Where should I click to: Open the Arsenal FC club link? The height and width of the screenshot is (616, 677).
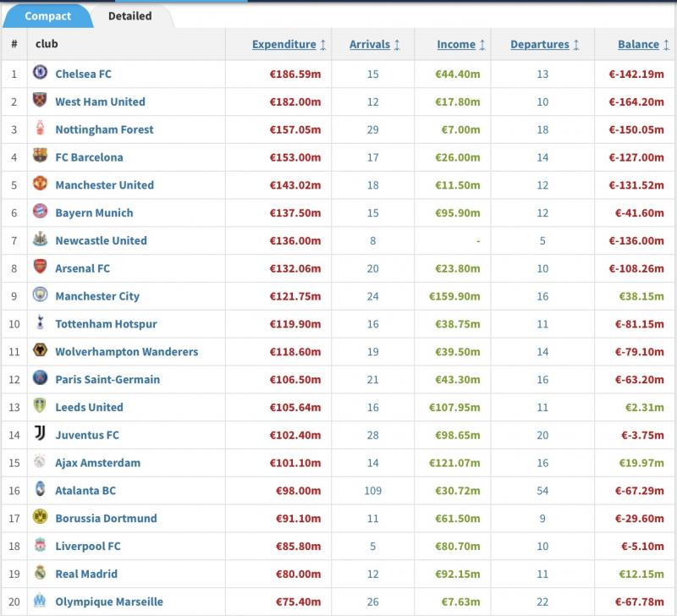[82, 268]
